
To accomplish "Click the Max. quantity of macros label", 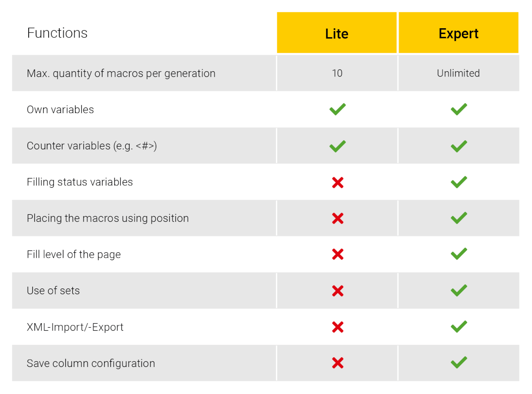I will tap(121, 73).
